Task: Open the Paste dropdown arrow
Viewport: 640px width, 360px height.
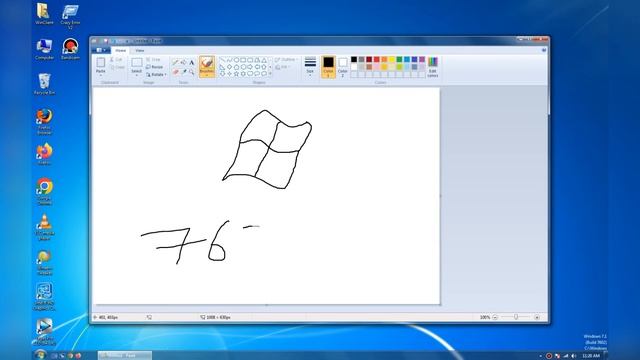Action: (100, 75)
